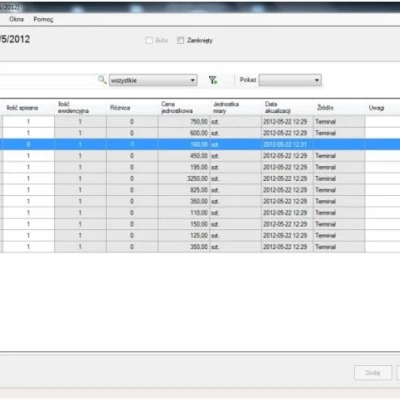Click the Uwagi column header
400x400 pixels.
tap(383, 108)
